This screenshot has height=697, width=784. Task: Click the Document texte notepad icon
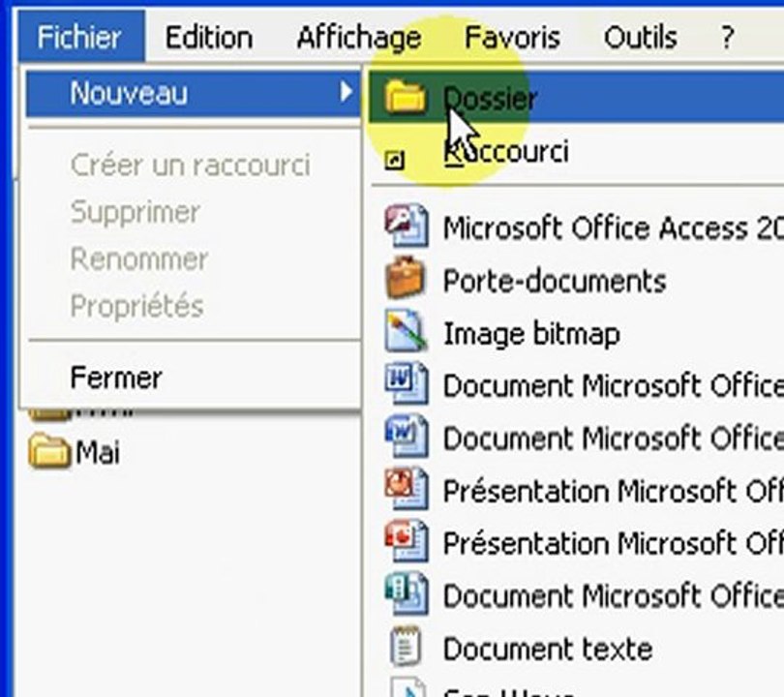406,647
